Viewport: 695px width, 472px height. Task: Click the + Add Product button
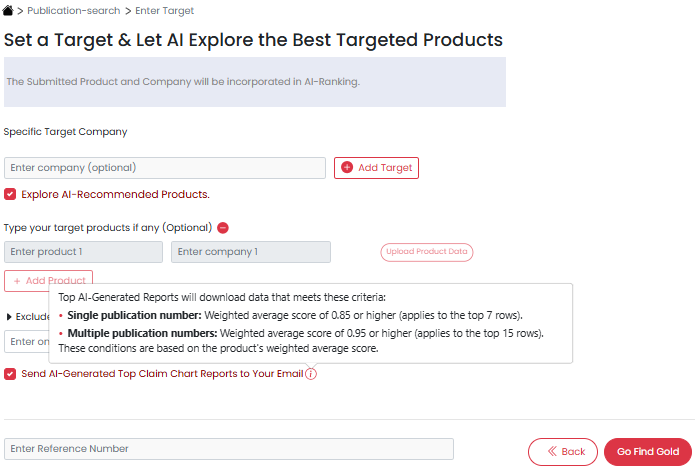(x=48, y=281)
